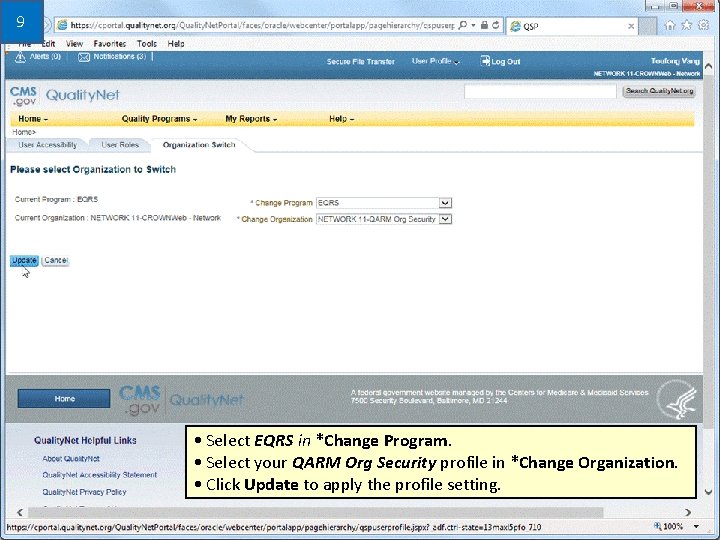This screenshot has height=540, width=720.
Task: Open the QualityNet Privacy Policy link
Action: (84, 492)
